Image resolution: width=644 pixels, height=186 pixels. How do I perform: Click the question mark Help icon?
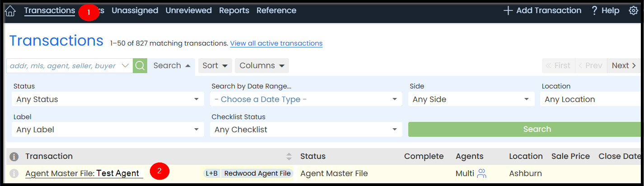tap(594, 10)
